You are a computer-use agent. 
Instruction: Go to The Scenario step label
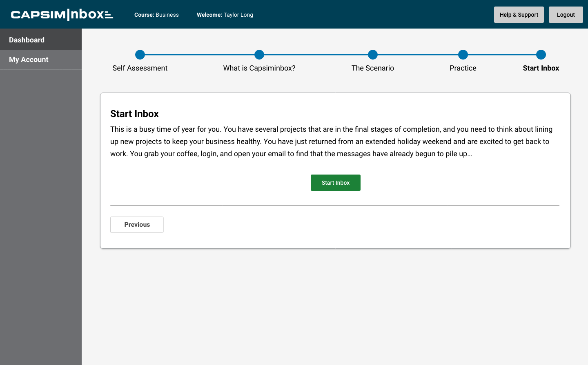click(373, 68)
